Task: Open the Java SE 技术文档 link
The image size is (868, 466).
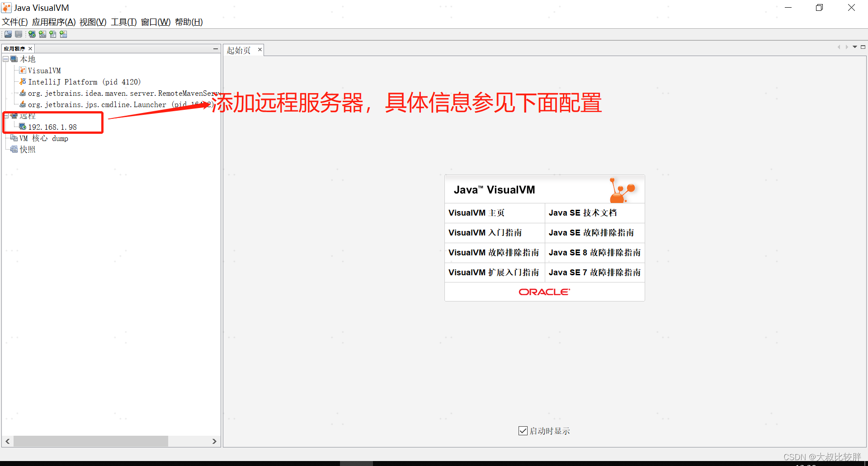Action: pos(583,213)
